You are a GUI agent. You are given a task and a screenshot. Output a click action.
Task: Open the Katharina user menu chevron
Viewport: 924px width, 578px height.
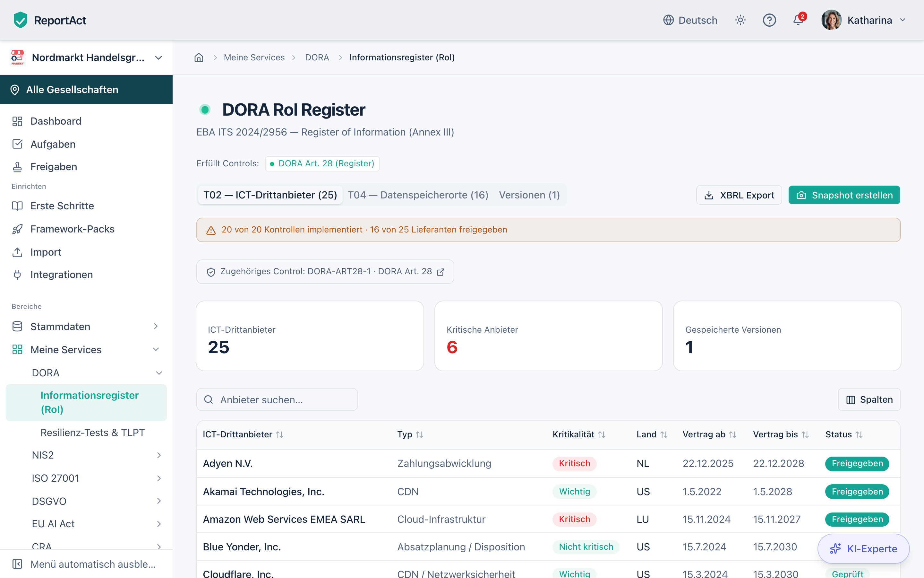(903, 20)
